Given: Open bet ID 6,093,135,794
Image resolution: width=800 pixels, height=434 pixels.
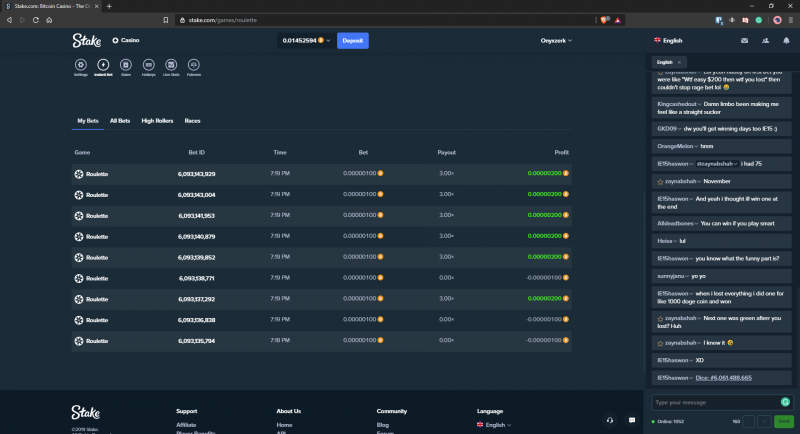Looking at the screenshot, I should tap(196, 341).
